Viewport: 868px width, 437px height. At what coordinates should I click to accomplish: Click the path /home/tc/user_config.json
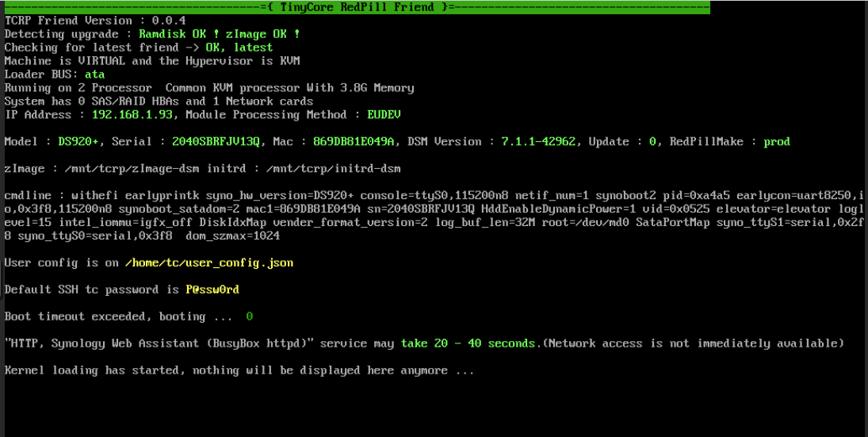[x=209, y=263]
